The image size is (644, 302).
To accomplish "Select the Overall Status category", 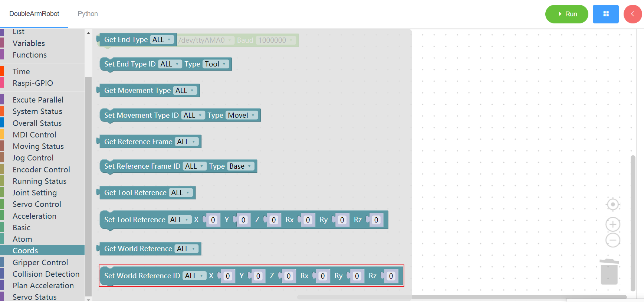I will 42,123.
